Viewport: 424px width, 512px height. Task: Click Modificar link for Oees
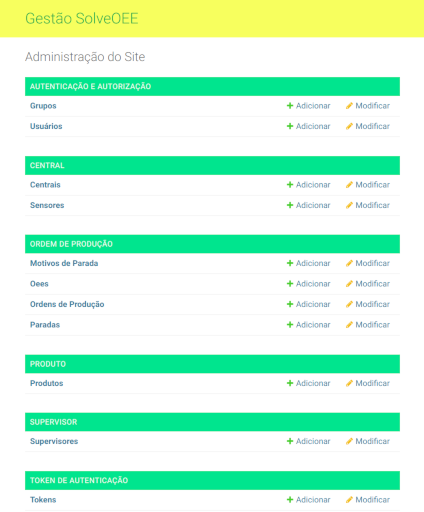372,284
